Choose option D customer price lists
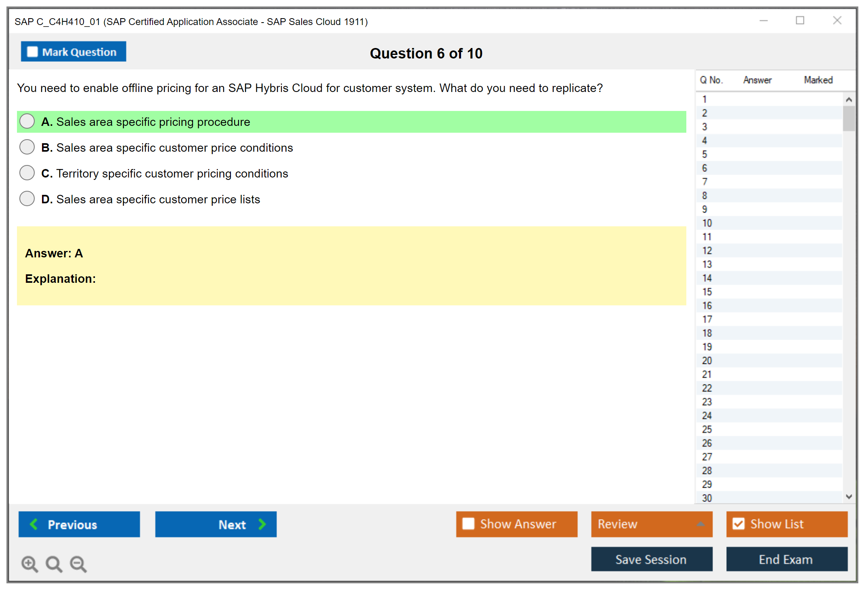868x593 pixels. [x=27, y=199]
